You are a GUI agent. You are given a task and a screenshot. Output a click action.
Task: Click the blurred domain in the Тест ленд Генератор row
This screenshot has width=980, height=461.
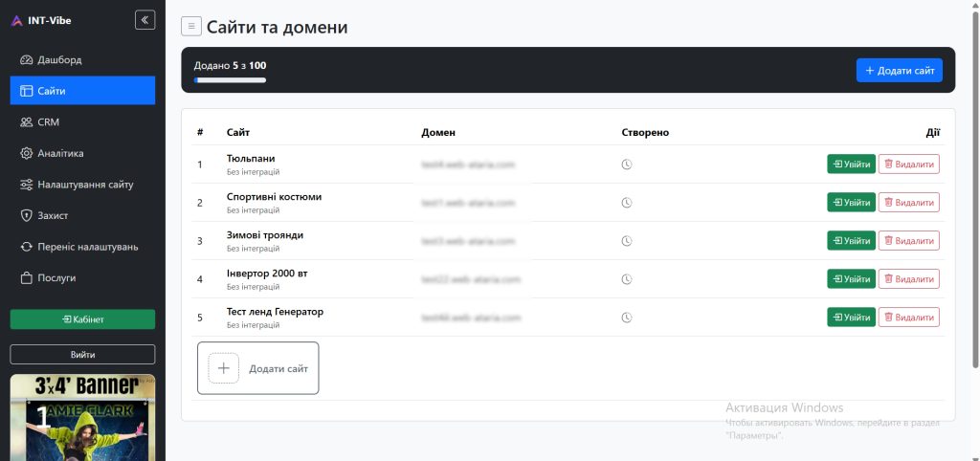point(471,318)
